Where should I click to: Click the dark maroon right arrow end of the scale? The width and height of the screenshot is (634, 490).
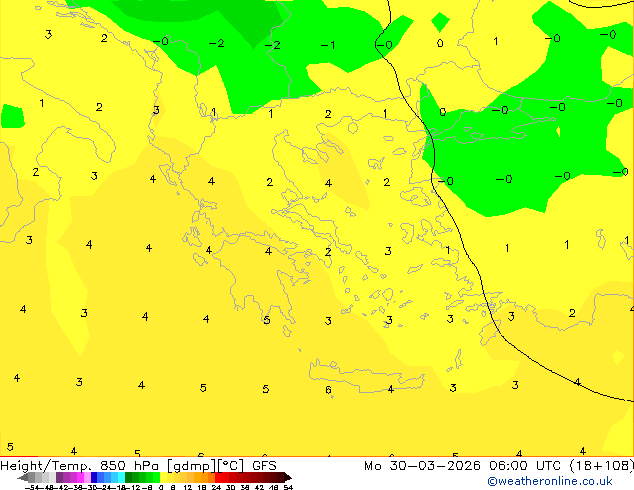[x=288, y=477]
